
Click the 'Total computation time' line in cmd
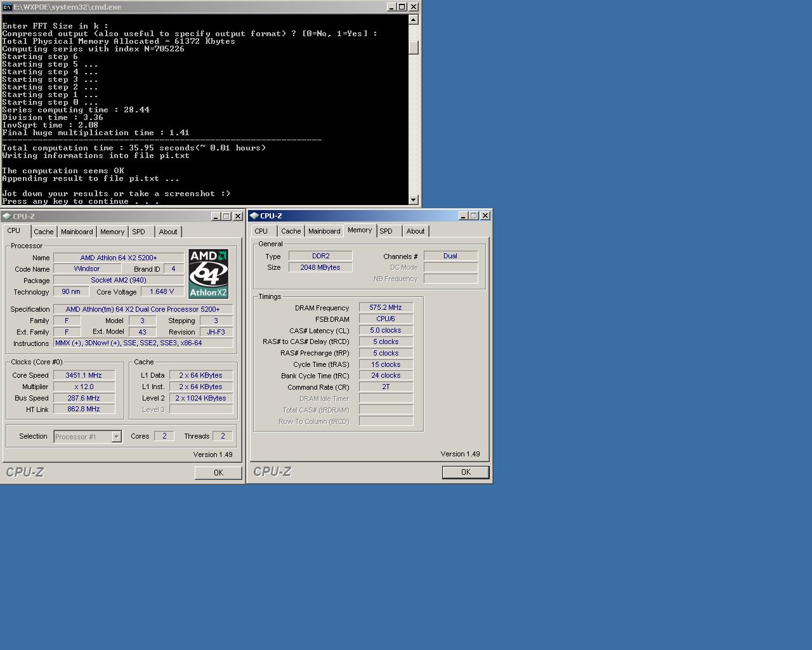tap(134, 148)
